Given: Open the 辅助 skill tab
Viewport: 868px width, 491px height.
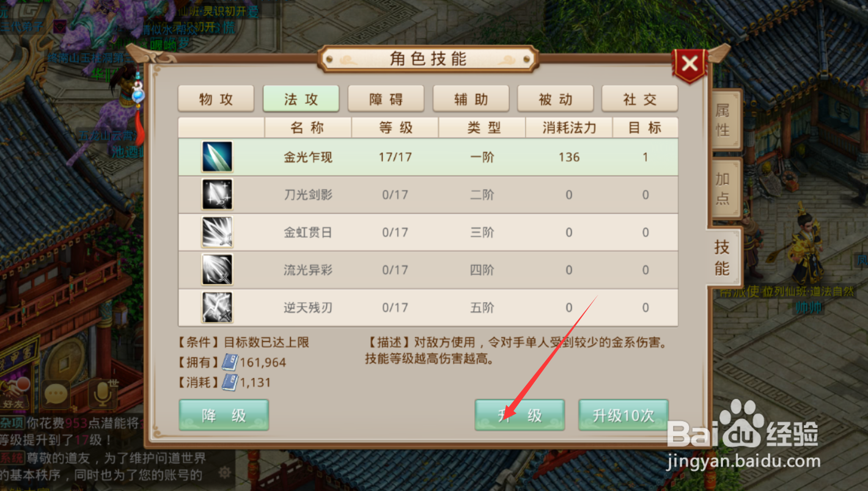Looking at the screenshot, I should 471,99.
